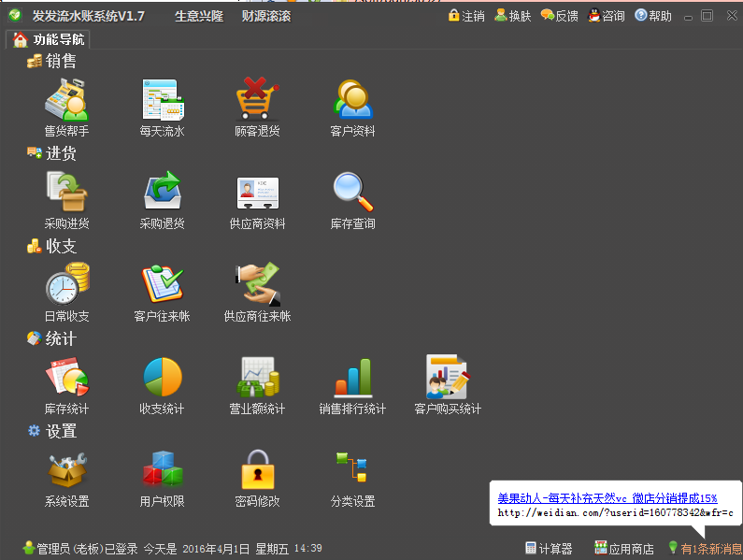Open 分类设置 category tree icon
Screen dimensions: 743x560
coord(352,469)
